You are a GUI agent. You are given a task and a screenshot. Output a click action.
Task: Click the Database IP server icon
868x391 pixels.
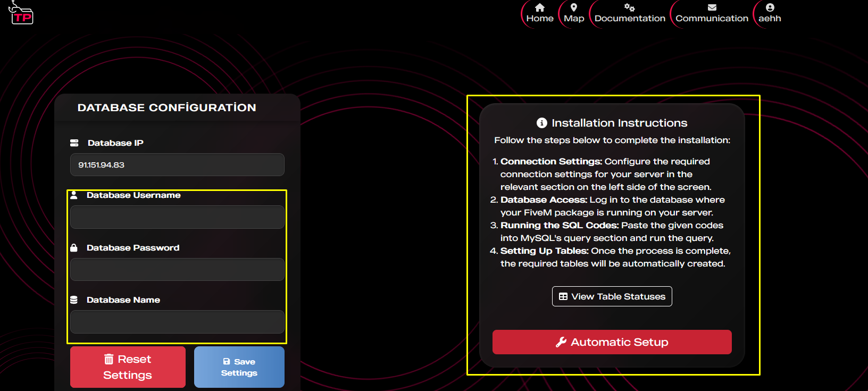pos(74,143)
